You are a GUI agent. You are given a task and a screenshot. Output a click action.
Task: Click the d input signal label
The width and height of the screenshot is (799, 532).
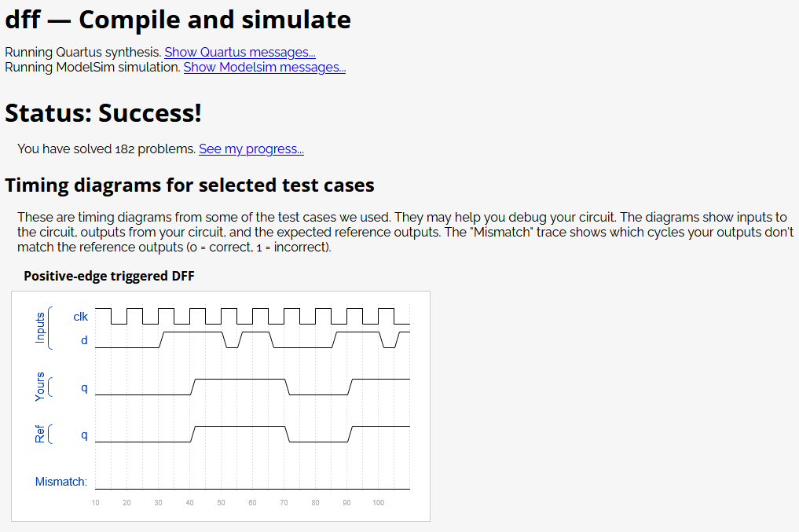(84, 340)
